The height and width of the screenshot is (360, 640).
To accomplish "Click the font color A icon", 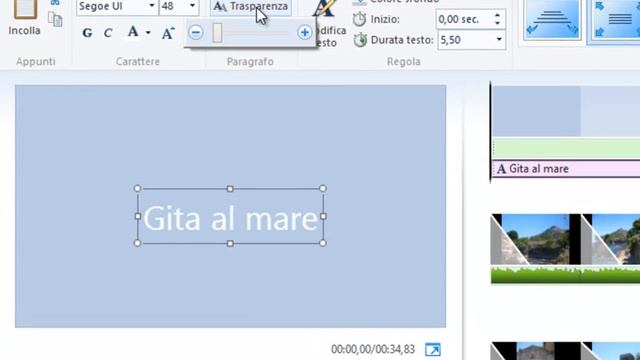I will pyautogui.click(x=133, y=32).
